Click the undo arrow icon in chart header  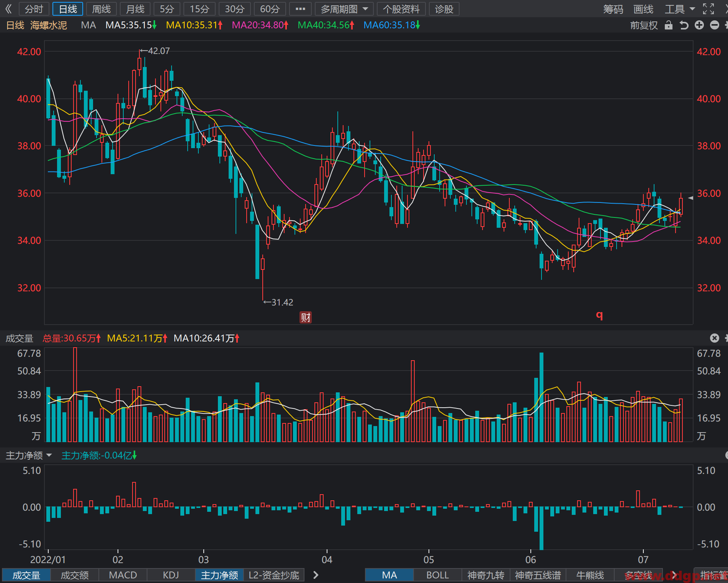click(684, 25)
